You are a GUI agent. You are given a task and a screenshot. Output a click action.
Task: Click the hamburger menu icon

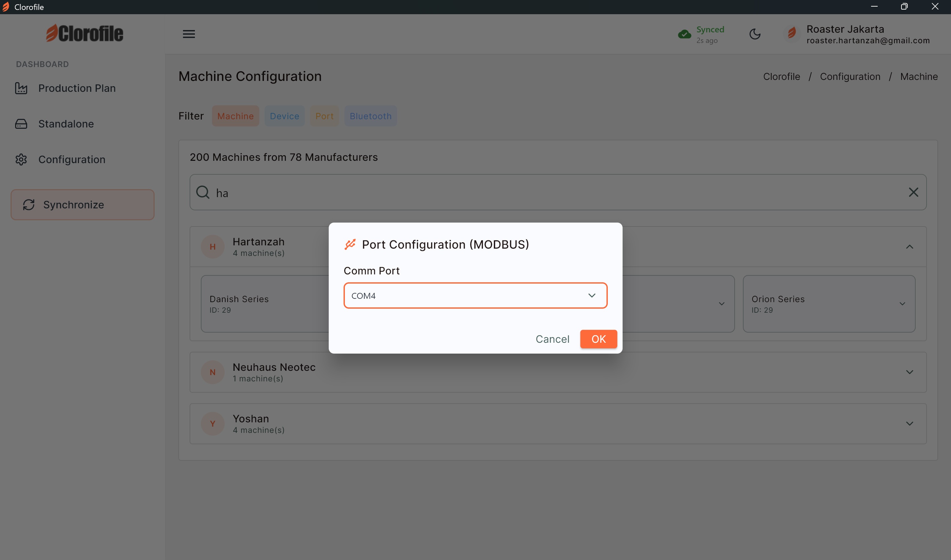pos(189,34)
